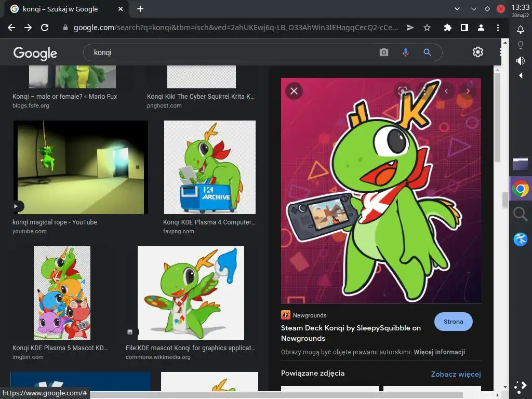Share this page via send icon

coord(410,28)
